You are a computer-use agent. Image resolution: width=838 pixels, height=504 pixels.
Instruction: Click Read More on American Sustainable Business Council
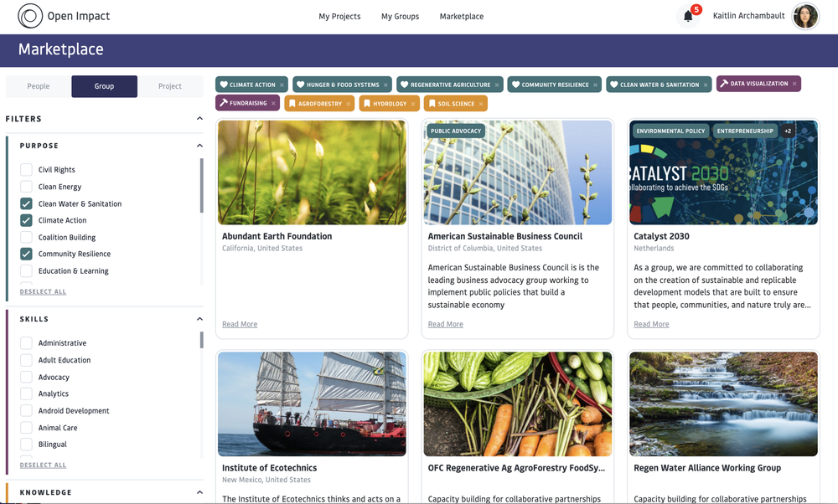[446, 324]
